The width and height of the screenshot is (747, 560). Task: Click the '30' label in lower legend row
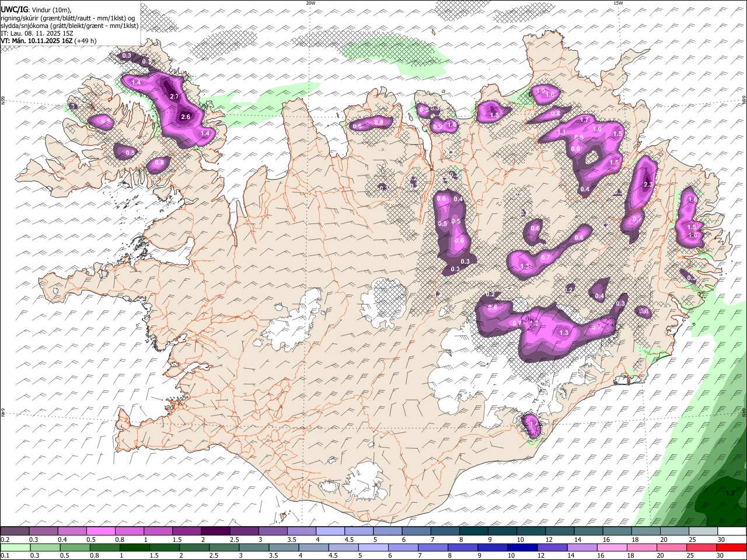coord(720,555)
